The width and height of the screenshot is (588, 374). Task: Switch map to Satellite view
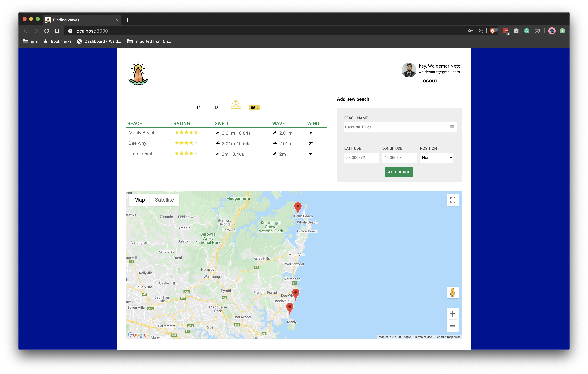164,200
